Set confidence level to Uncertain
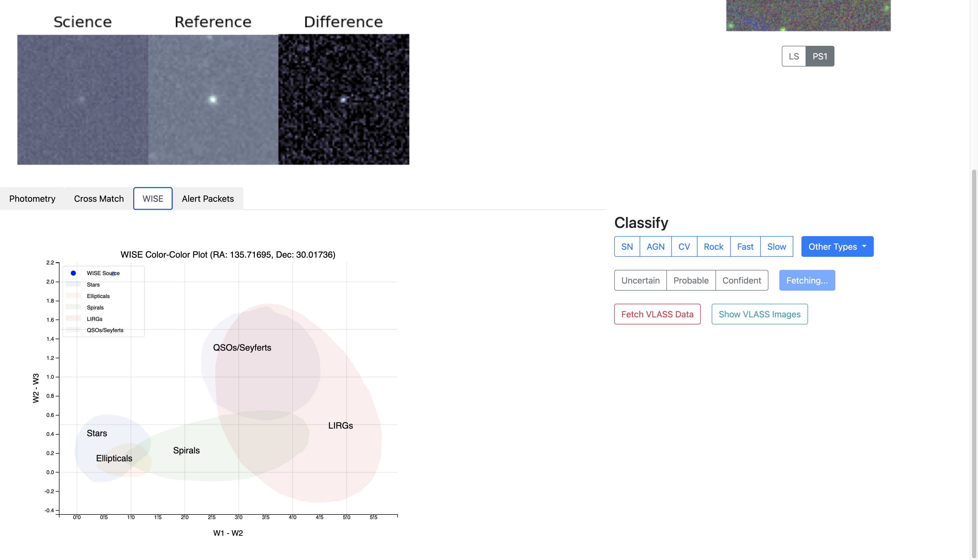978x560 pixels. (x=640, y=280)
